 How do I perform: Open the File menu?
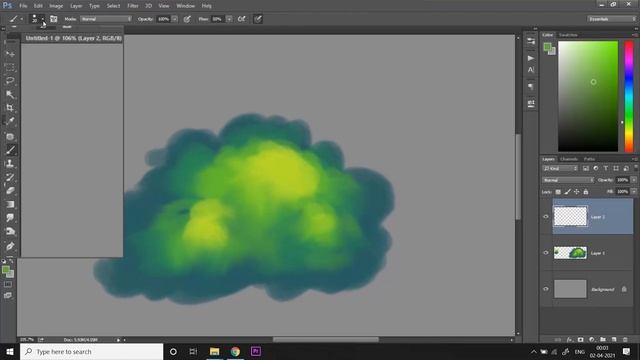tap(23, 6)
